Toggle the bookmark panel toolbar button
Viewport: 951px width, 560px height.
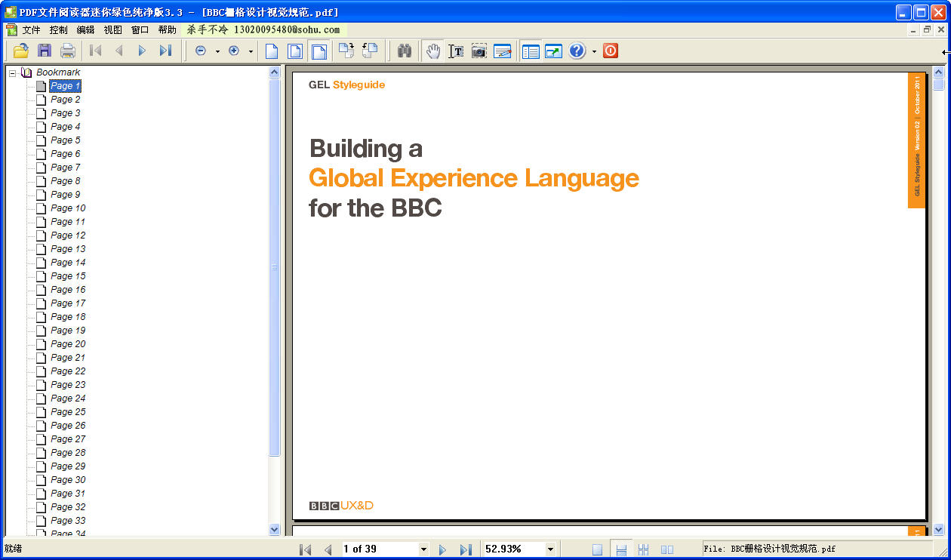pyautogui.click(x=531, y=51)
